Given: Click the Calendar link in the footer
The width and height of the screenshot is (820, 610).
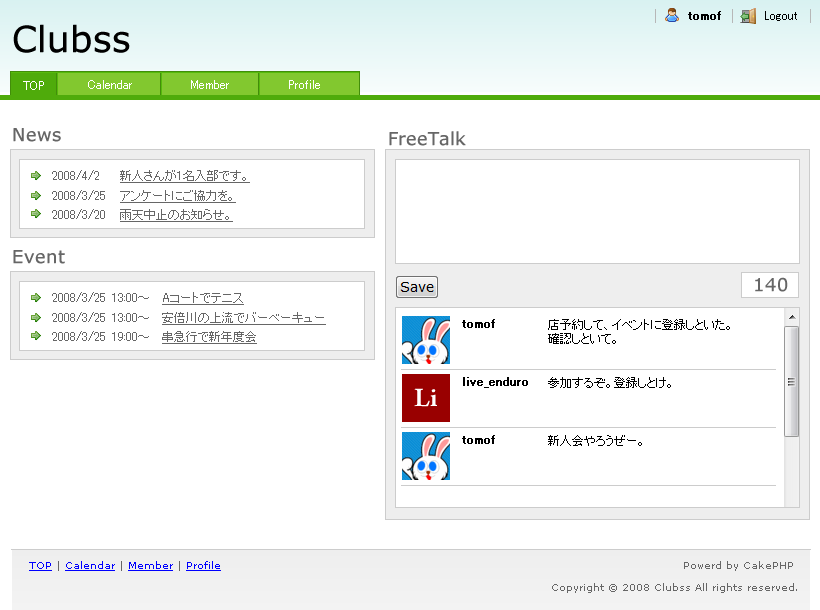Looking at the screenshot, I should tap(90, 566).
